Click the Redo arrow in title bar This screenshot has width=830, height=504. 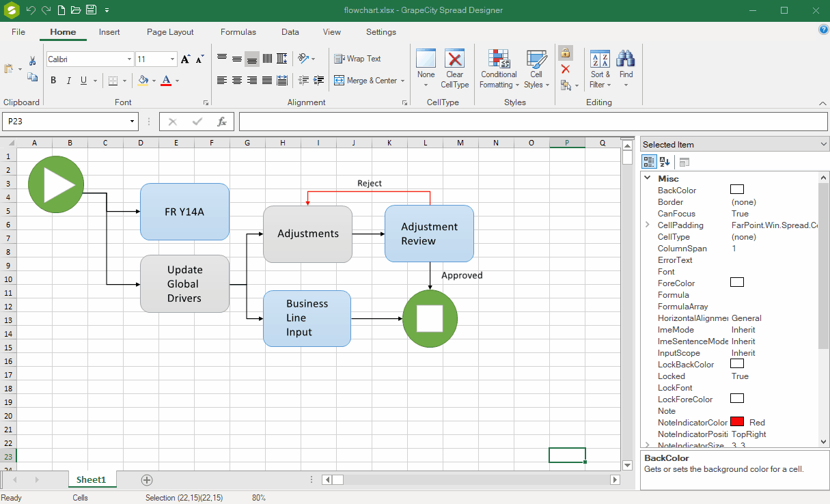point(46,10)
